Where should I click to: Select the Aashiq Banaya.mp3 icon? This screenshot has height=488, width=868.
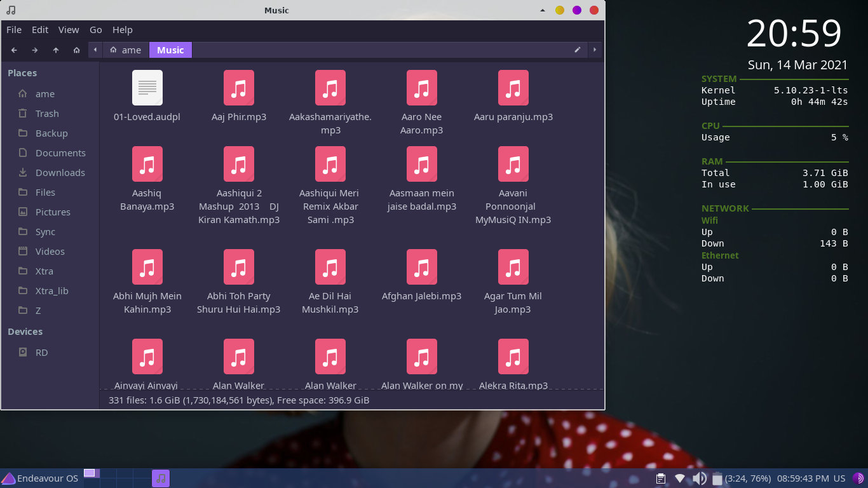pos(147,164)
